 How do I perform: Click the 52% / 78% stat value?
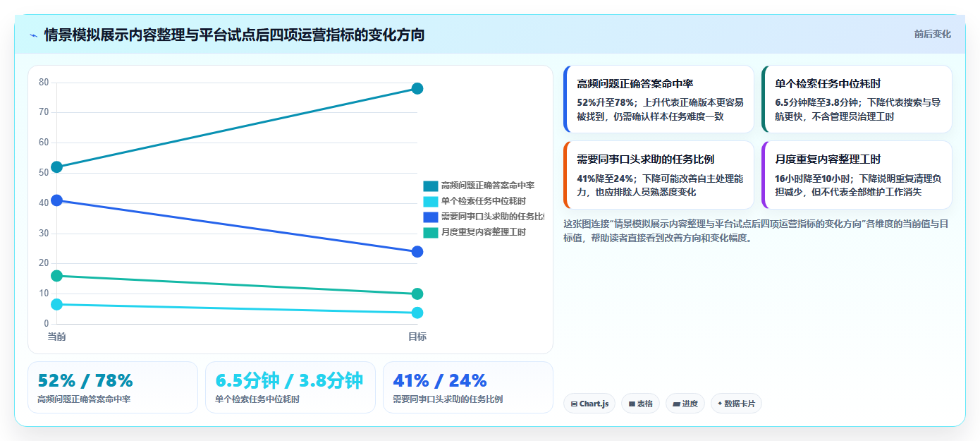(x=85, y=380)
